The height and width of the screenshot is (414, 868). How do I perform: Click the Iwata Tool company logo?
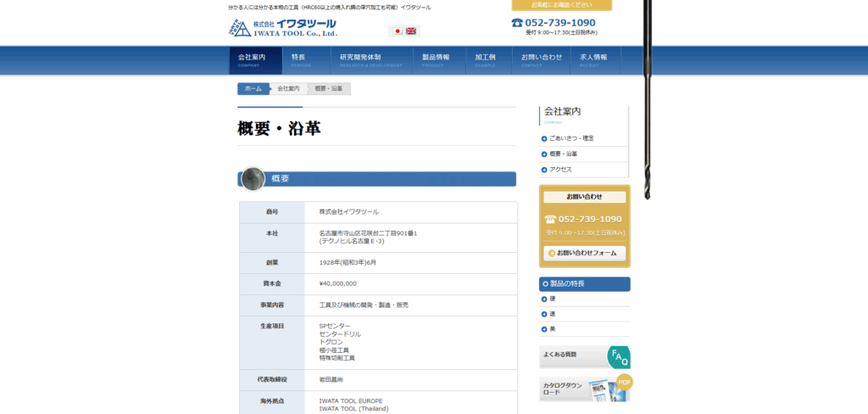tap(282, 28)
